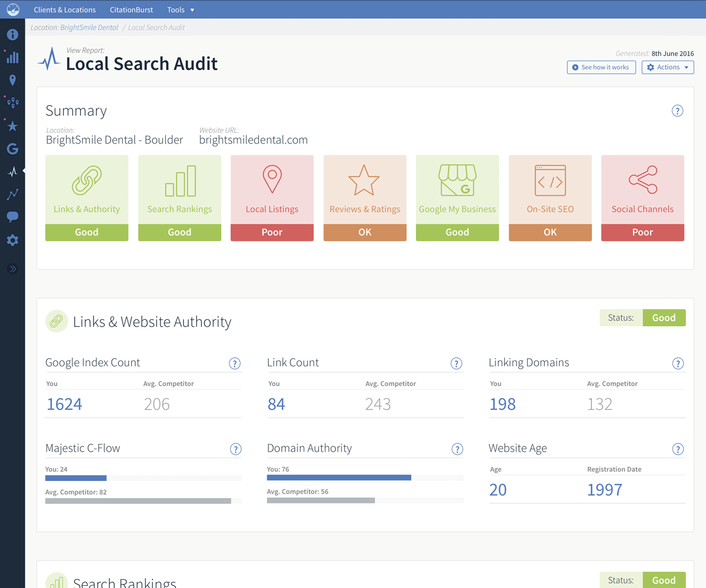
Task: Open the sidebar settings gear icon
Action: pyautogui.click(x=12, y=240)
